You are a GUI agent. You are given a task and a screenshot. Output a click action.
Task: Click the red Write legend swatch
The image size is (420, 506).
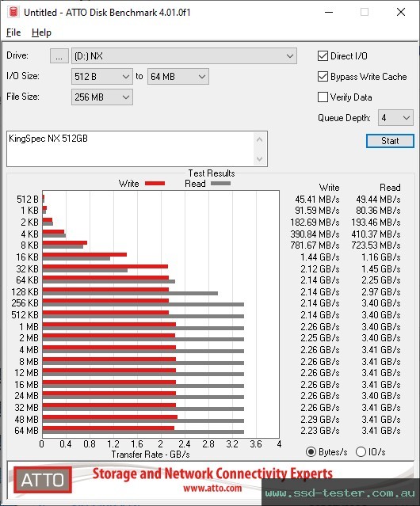tap(155, 183)
